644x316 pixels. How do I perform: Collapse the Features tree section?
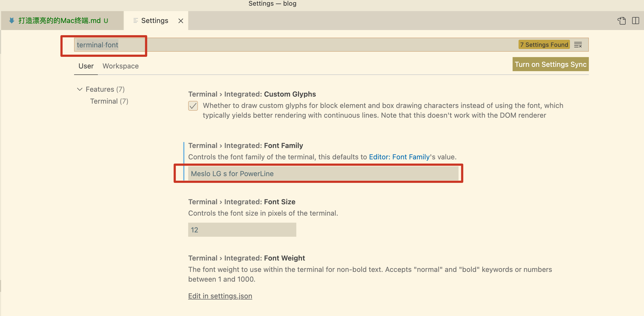(x=79, y=89)
